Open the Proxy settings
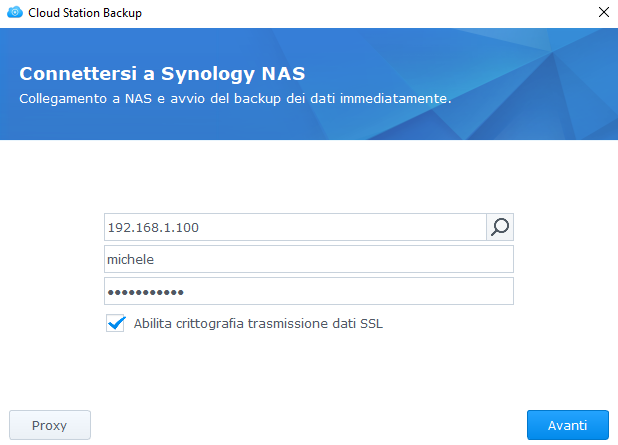The height and width of the screenshot is (445, 618). 50,425
